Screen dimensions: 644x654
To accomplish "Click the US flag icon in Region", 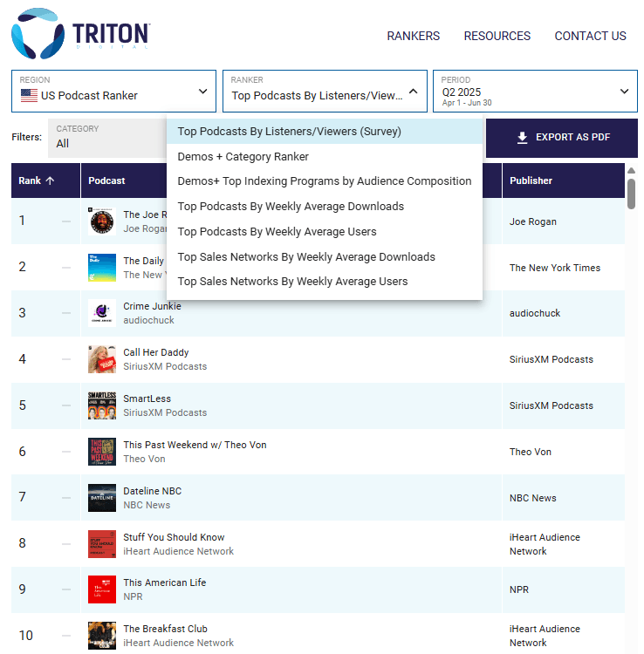I will point(29,96).
